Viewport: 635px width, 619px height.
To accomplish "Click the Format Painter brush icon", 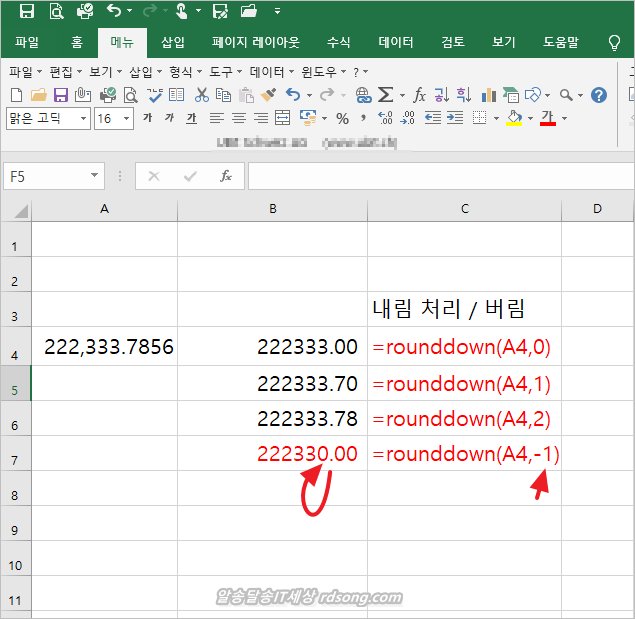I will [268, 95].
